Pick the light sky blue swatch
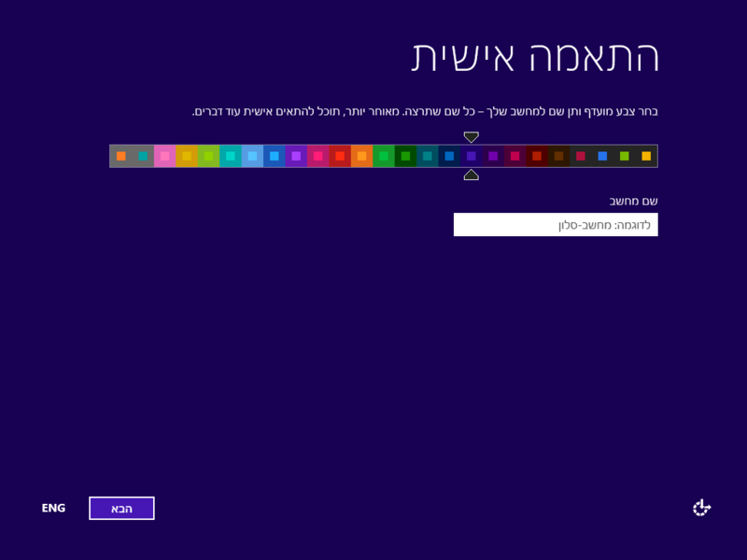Viewport: 747px width, 560px height. coord(252,156)
